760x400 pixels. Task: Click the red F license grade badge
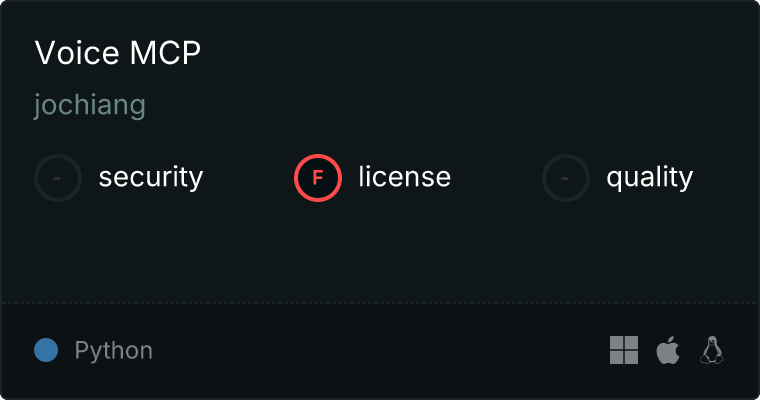click(x=318, y=178)
